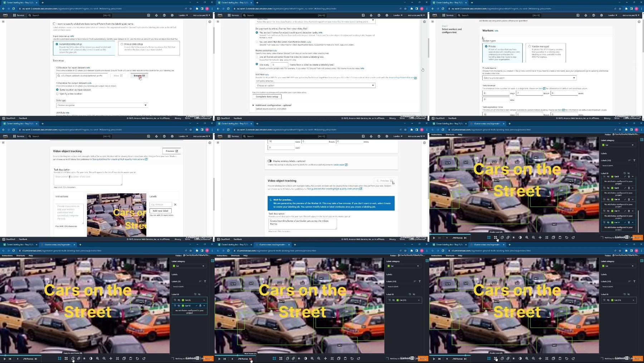Go to previous frame in frame 1 window
644x363 pixels.
pos(439,238)
